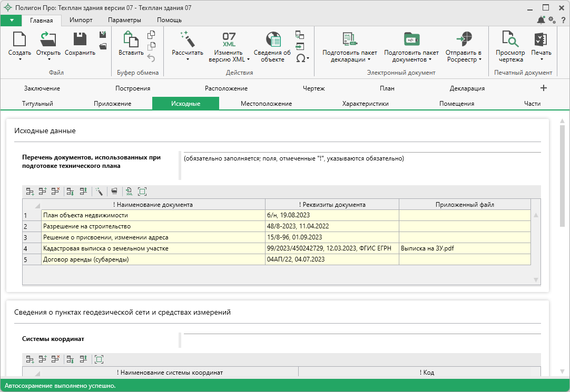Click the plus button to add section
This screenshot has width=570, height=392.
(x=544, y=88)
